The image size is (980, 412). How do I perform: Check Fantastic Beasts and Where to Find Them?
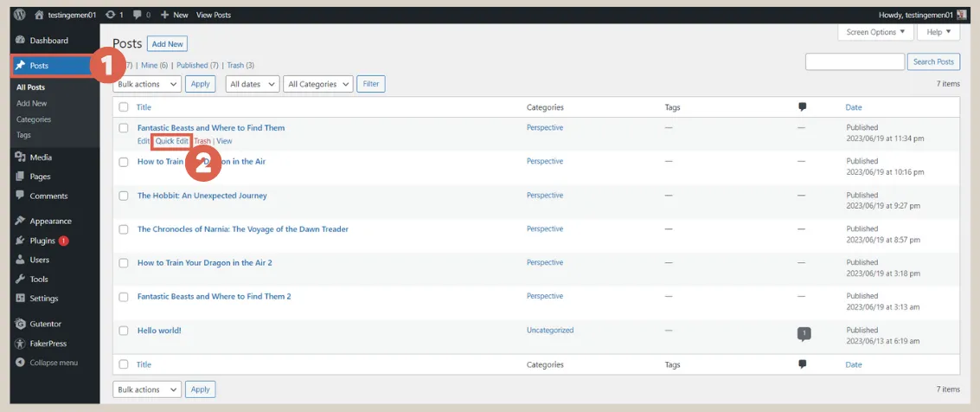(x=124, y=128)
